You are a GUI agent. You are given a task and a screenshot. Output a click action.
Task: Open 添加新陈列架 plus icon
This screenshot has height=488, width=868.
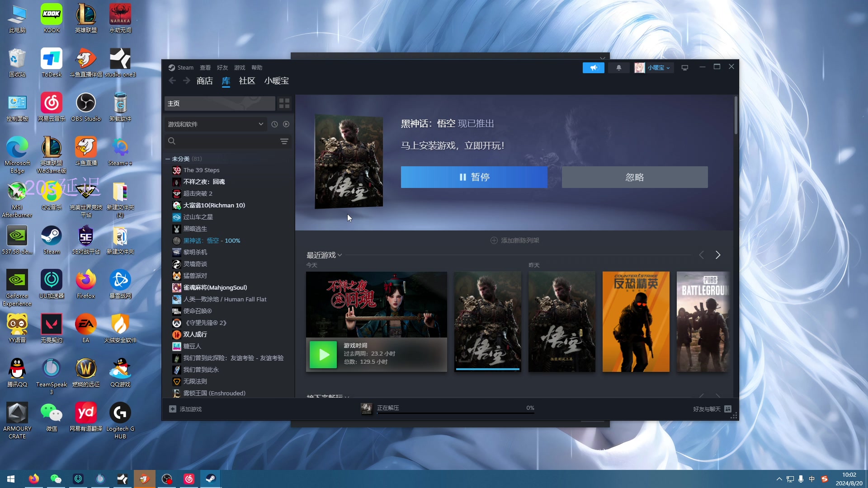(x=494, y=240)
